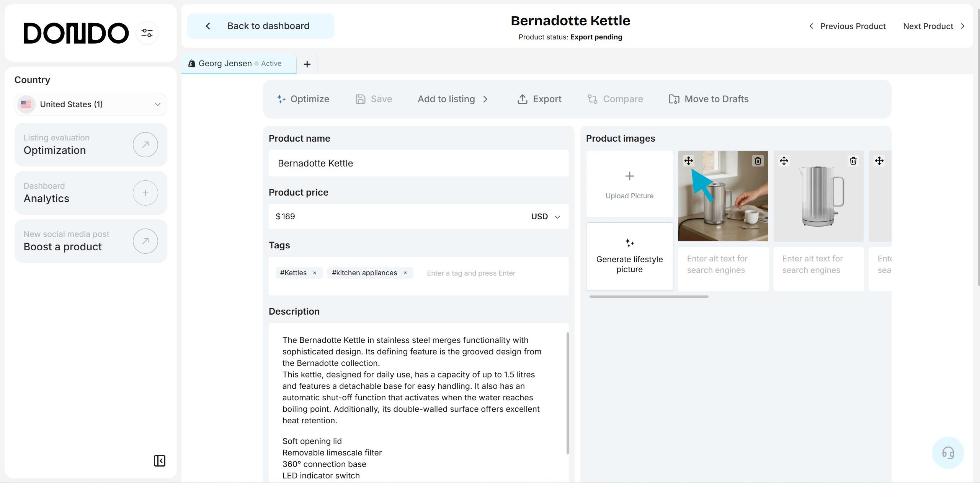The height and width of the screenshot is (483, 980).
Task: Click Back to dashboard button
Action: tap(260, 26)
